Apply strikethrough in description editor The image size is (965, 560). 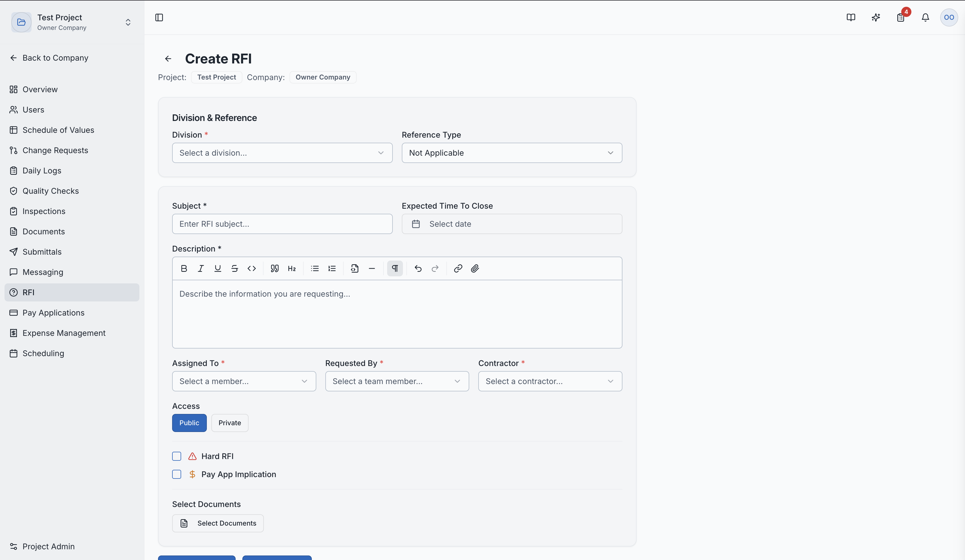(235, 269)
